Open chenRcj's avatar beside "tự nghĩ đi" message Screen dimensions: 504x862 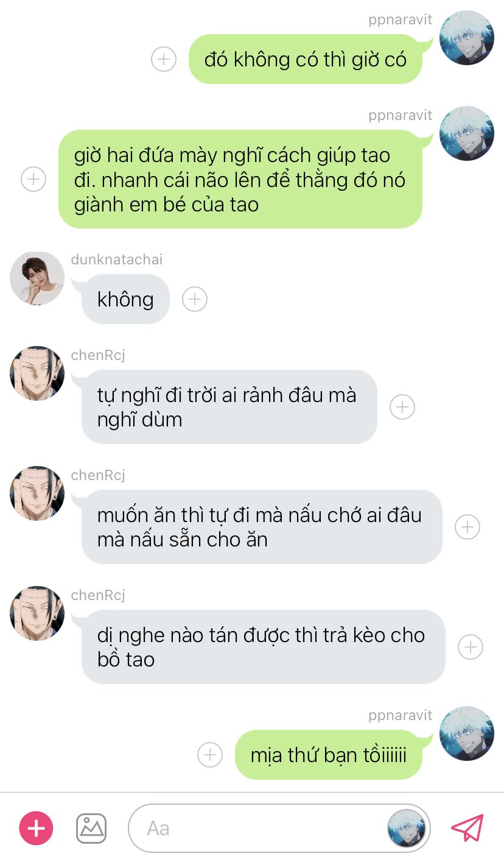click(37, 373)
